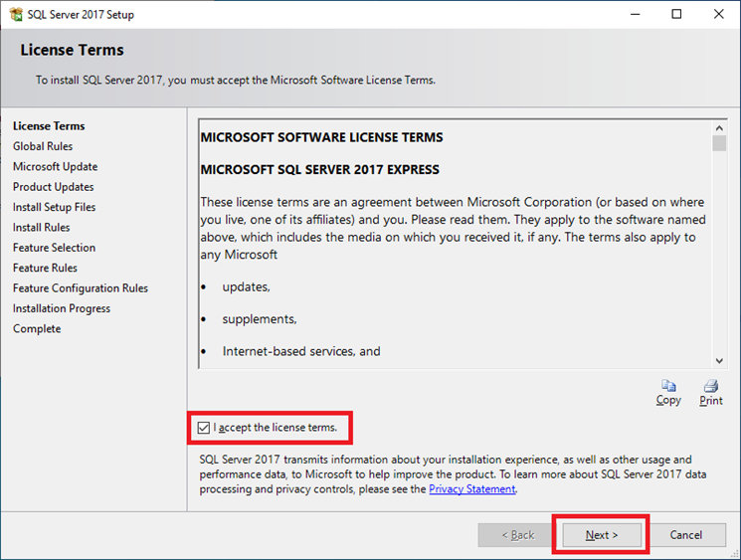Screen dimensions: 741x560
Task: Click the MICROSOFT SQL SERVER 2017 EXPRESS heading
Action: 320,170
